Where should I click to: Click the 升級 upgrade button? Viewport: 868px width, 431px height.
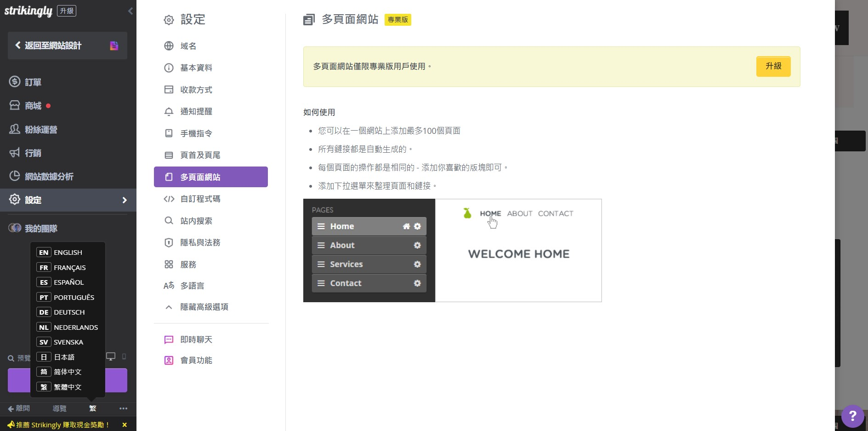click(773, 66)
